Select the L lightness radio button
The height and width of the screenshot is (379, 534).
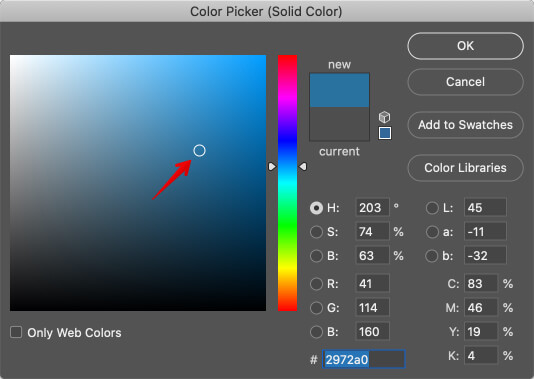[x=432, y=208]
